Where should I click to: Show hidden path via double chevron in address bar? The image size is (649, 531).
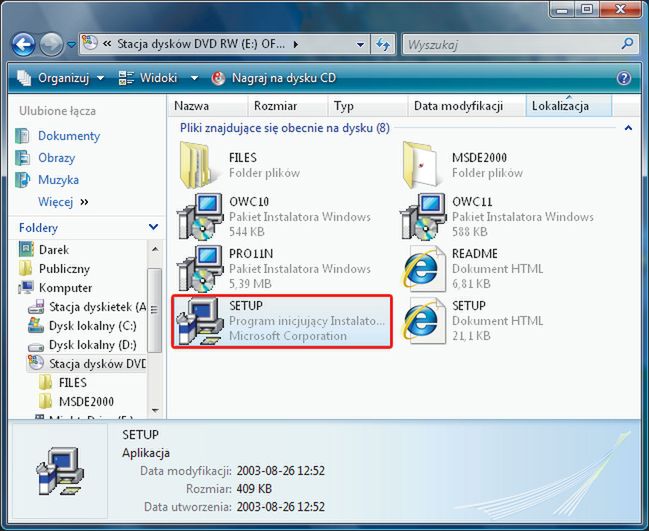107,44
